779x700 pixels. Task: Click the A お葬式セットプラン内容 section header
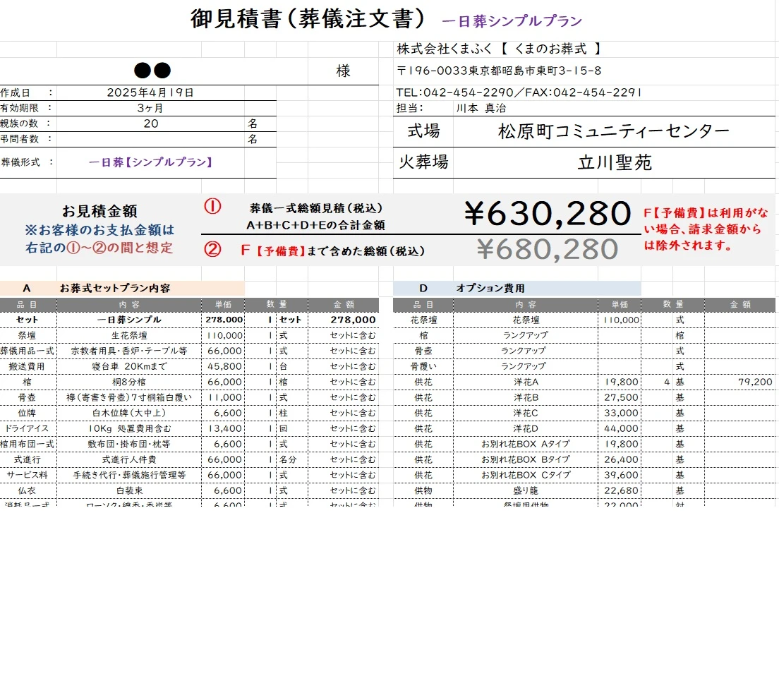point(122,288)
